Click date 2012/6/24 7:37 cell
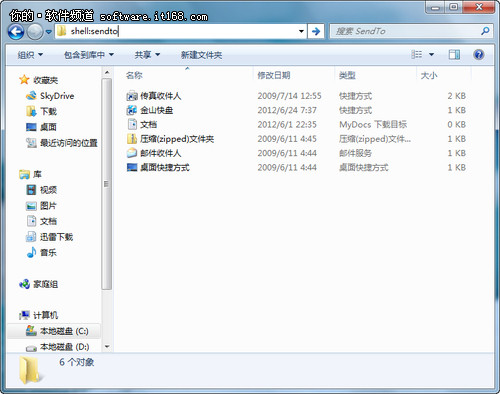This screenshot has height=394, width=500. point(287,110)
